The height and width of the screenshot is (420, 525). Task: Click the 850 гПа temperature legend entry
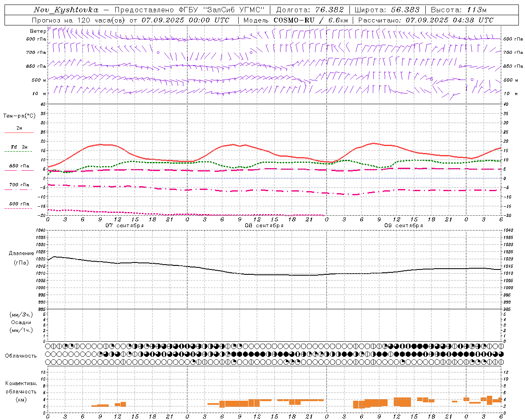tap(19, 166)
